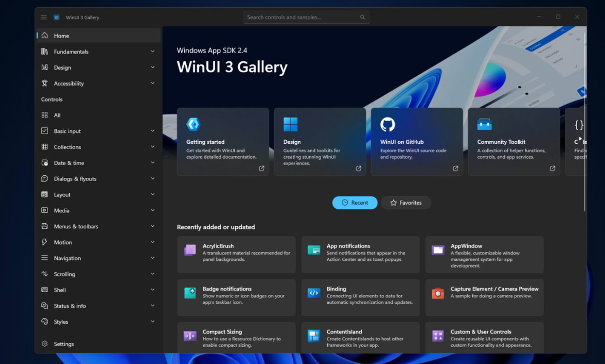The height and width of the screenshot is (364, 605).
Task: Expand the Dialogs & flyouts chevron
Action: point(152,179)
